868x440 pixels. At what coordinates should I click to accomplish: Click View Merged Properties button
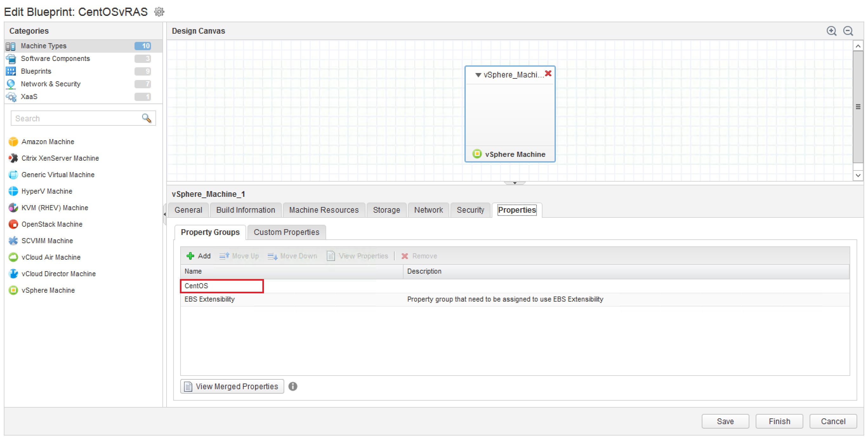pyautogui.click(x=232, y=386)
